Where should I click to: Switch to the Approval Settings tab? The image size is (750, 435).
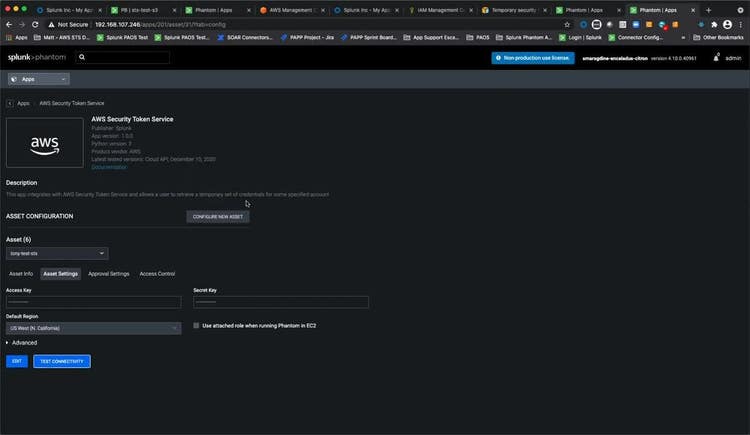point(108,273)
